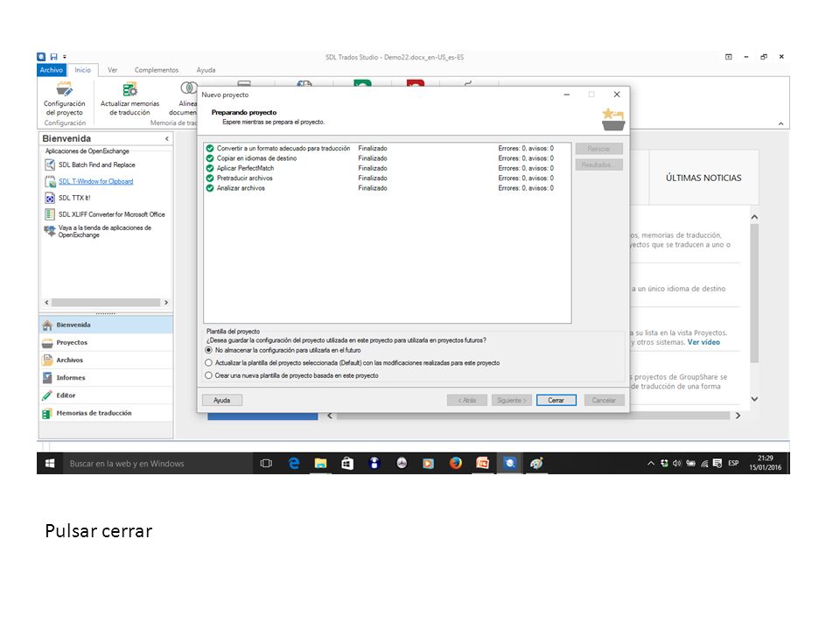Open the Windows Store taskbar icon
840x630 pixels.
(x=347, y=464)
